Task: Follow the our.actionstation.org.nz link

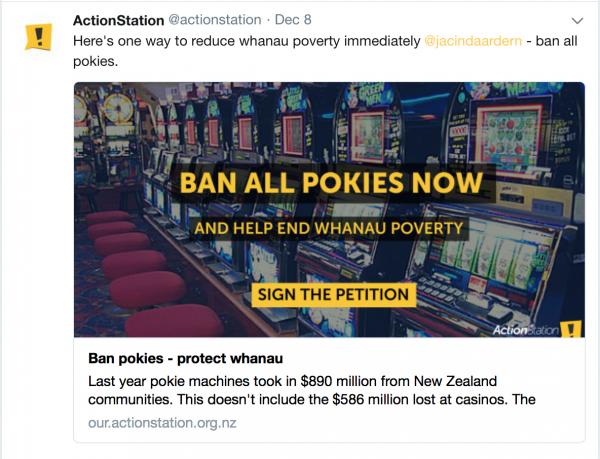Action: (159, 422)
